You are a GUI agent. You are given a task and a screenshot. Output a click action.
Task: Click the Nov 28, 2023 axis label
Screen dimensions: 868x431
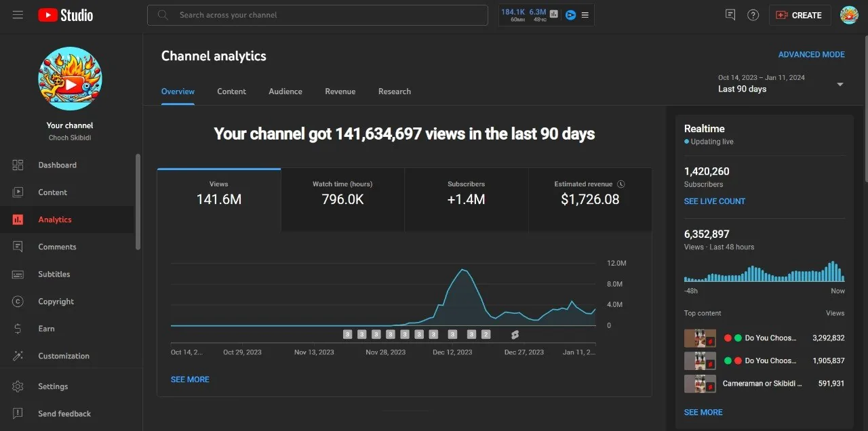coord(385,352)
